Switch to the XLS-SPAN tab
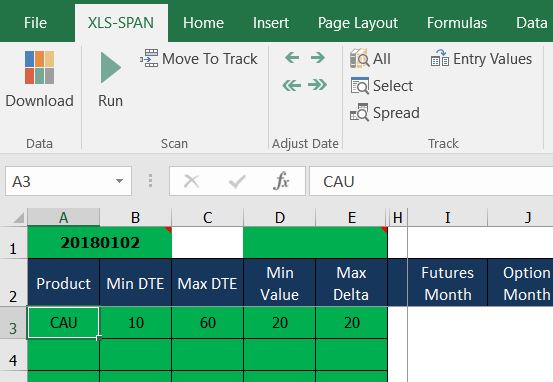Viewport: 553px width, 382px height. (x=121, y=23)
